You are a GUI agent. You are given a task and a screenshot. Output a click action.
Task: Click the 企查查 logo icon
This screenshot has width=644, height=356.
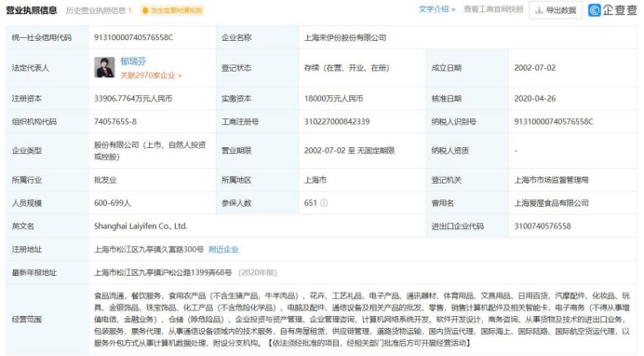[x=595, y=10]
